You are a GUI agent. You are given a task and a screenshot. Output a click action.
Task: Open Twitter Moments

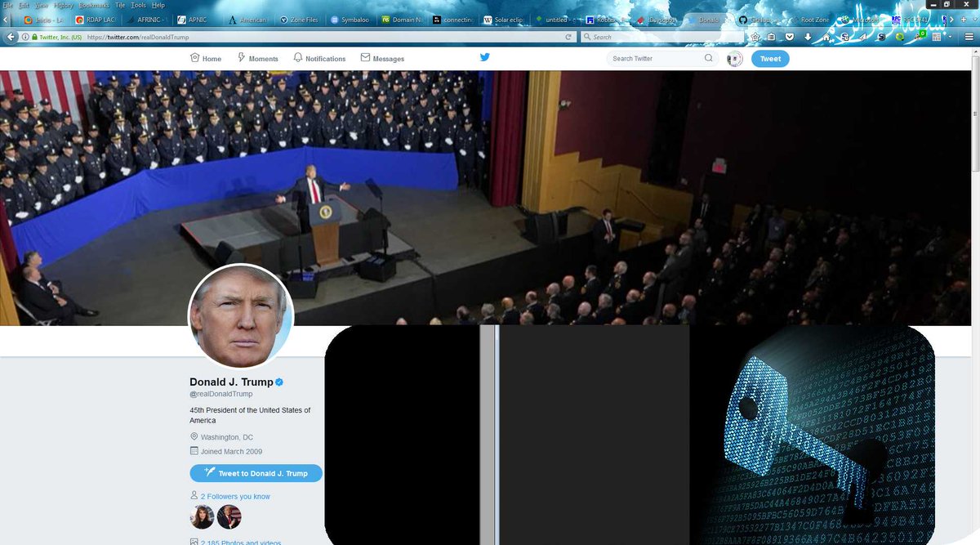pyautogui.click(x=257, y=59)
